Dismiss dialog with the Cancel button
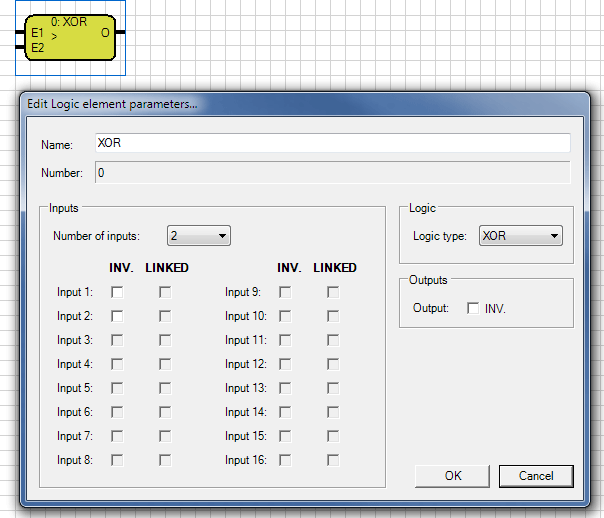Viewport: 604px width, 518px height. pos(536,476)
